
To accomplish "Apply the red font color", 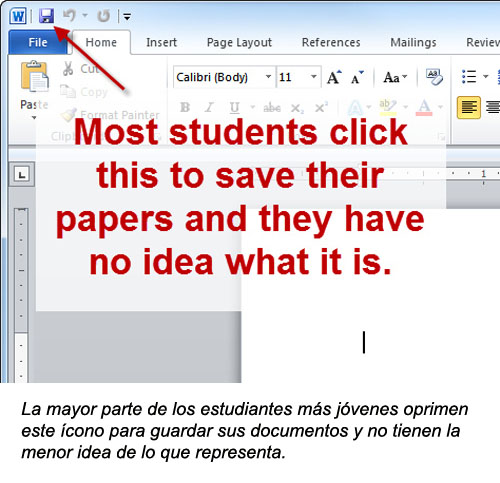I will click(424, 107).
